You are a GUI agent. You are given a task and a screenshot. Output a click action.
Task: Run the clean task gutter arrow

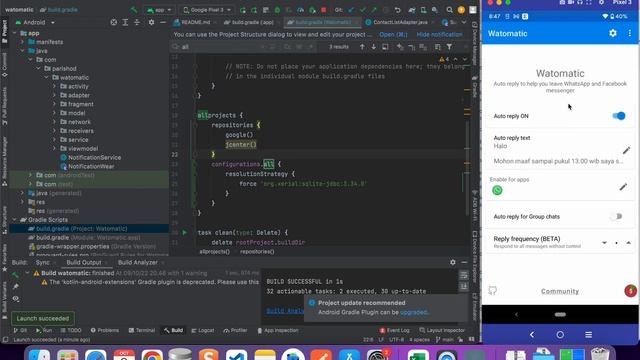pos(184,232)
